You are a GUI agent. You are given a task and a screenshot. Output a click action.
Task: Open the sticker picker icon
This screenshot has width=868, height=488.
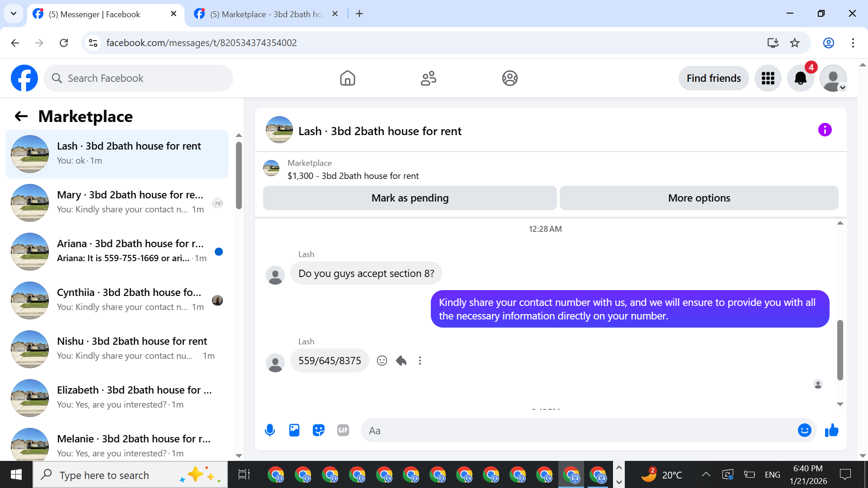pos(319,430)
